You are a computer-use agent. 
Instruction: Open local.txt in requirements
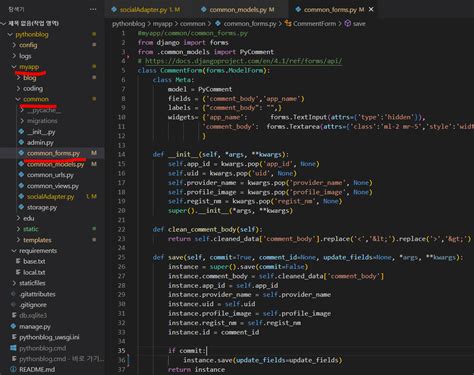coord(34,272)
